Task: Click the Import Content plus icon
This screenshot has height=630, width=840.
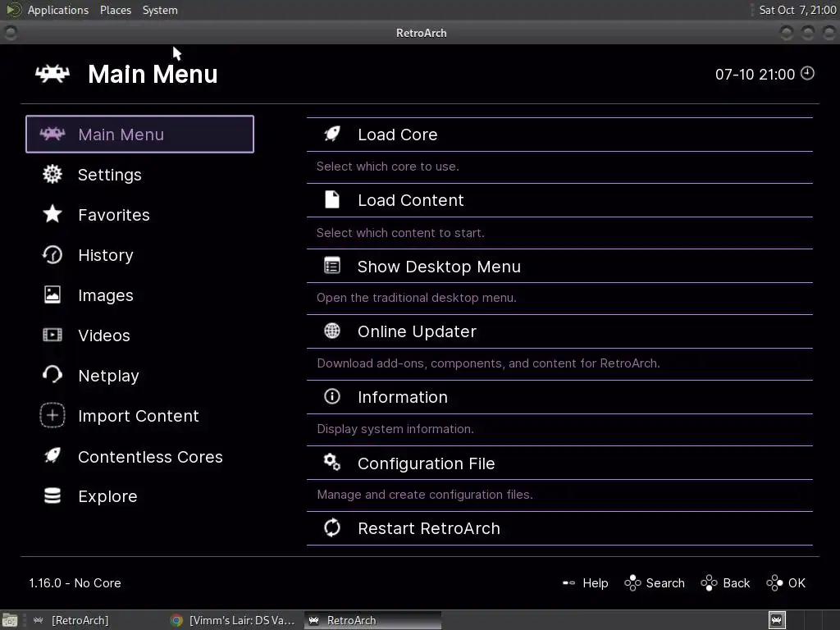Action: coord(52,415)
